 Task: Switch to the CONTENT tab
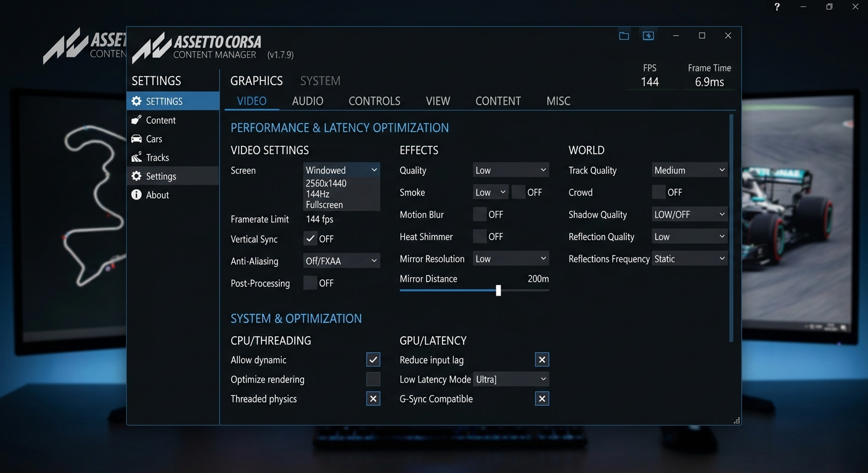point(498,101)
